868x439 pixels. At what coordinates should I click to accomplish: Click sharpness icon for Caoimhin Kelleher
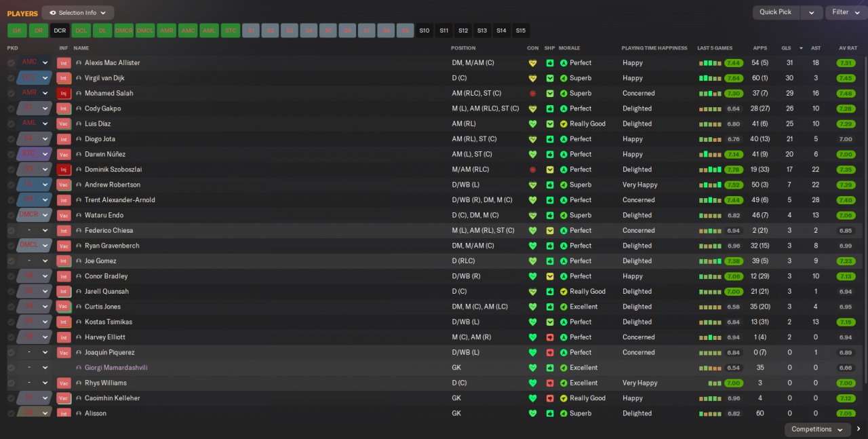pos(550,398)
